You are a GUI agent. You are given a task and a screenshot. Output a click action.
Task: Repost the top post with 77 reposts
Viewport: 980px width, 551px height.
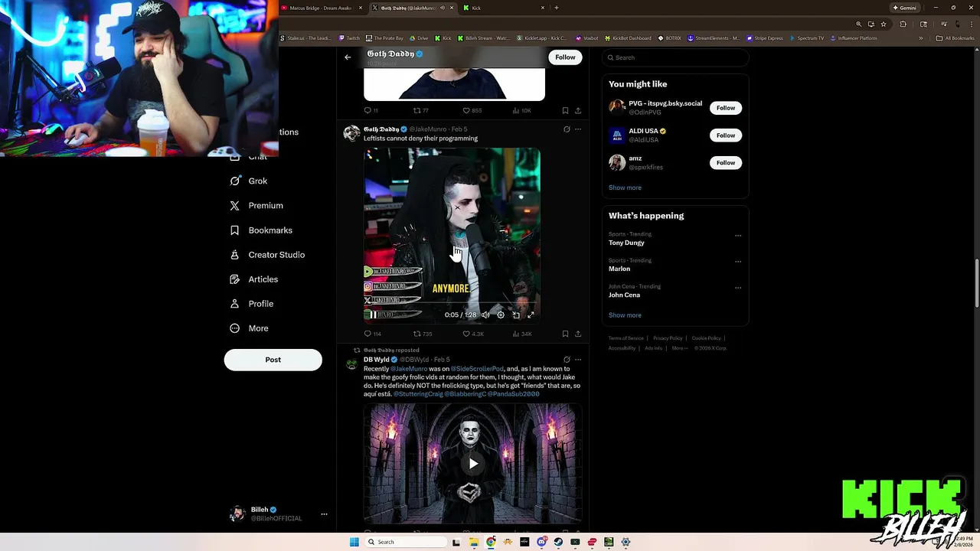(421, 110)
